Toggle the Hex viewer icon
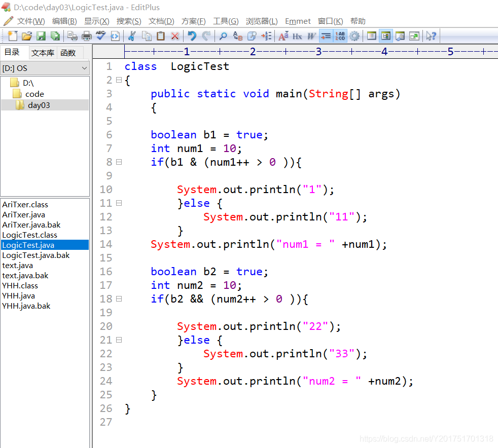 tap(297, 36)
